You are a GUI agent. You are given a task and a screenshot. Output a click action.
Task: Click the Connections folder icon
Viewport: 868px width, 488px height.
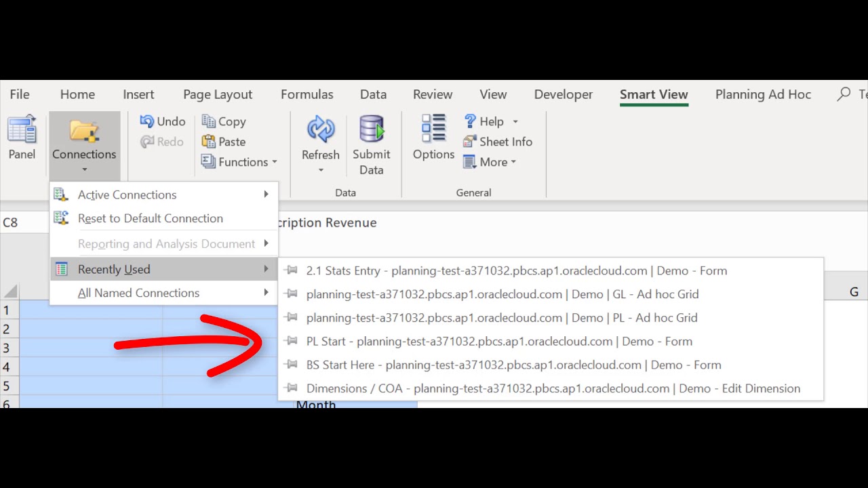click(x=84, y=131)
